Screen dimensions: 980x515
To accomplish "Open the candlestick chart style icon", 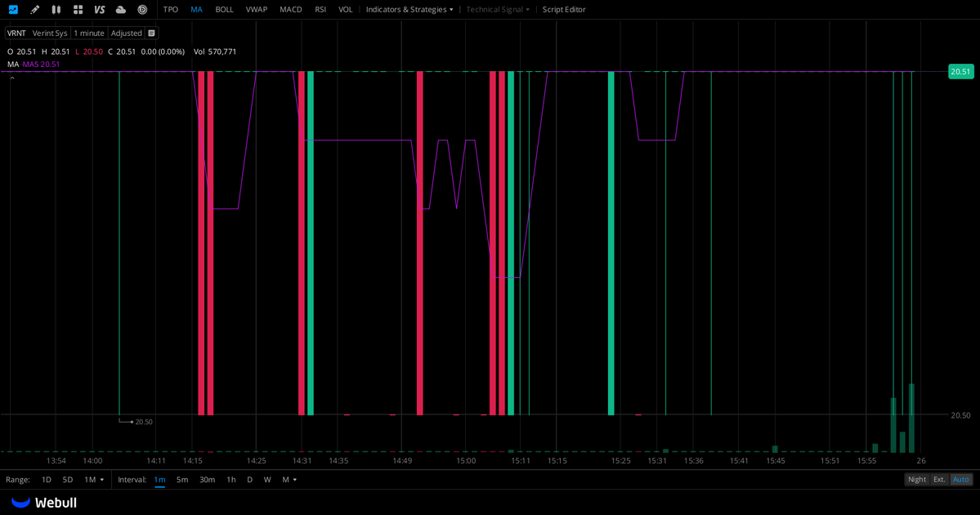I will pyautogui.click(x=56, y=9).
